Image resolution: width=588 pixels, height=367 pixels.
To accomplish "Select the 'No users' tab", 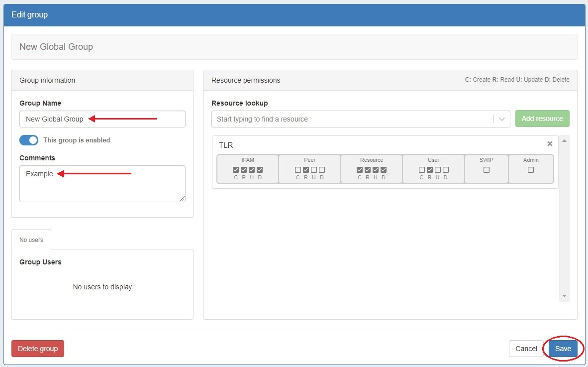I will click(x=31, y=240).
